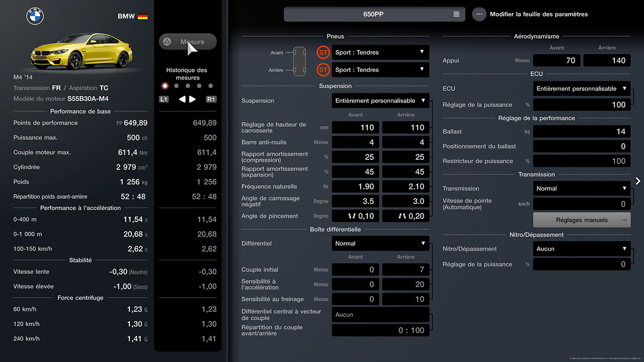Viewport: 644px width, 362px height.
Task: Edit the rear acceleration sensitivity value 20
Action: (x=406, y=284)
